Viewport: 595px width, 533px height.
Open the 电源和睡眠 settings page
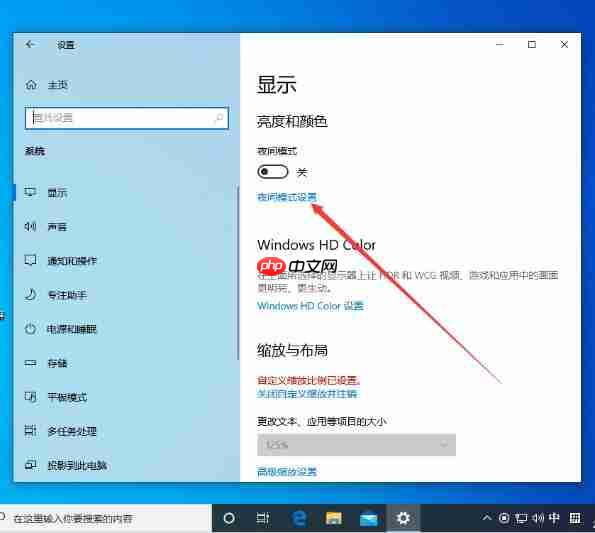72,329
